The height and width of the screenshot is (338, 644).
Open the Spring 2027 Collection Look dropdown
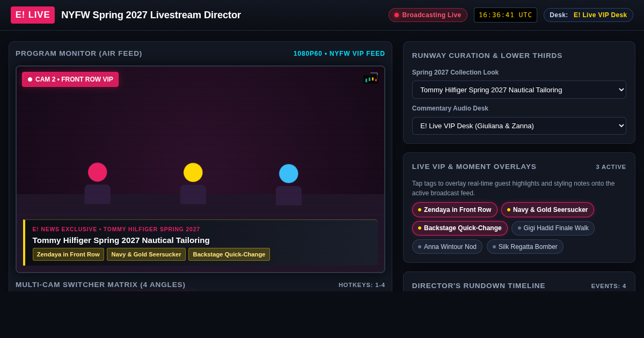[519, 90]
